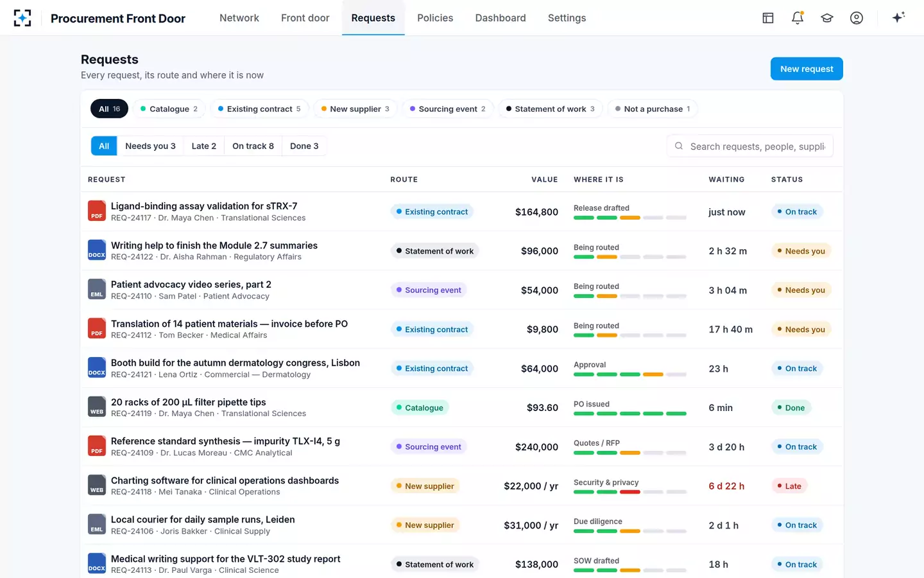The width and height of the screenshot is (924, 578).
Task: Open the user account profile icon
Action: (857, 18)
